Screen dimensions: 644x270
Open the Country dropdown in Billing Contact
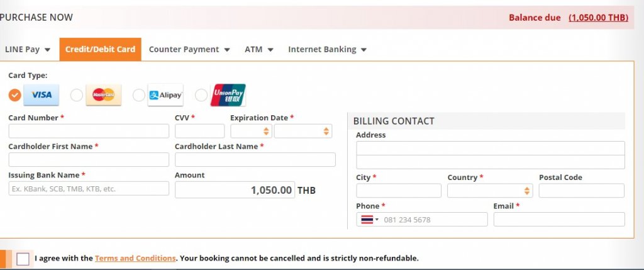pos(490,191)
